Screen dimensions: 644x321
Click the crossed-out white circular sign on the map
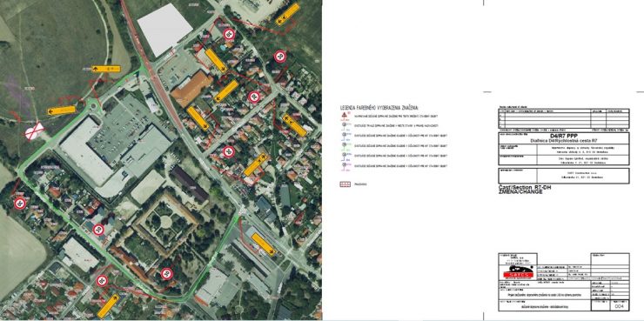tap(34, 130)
